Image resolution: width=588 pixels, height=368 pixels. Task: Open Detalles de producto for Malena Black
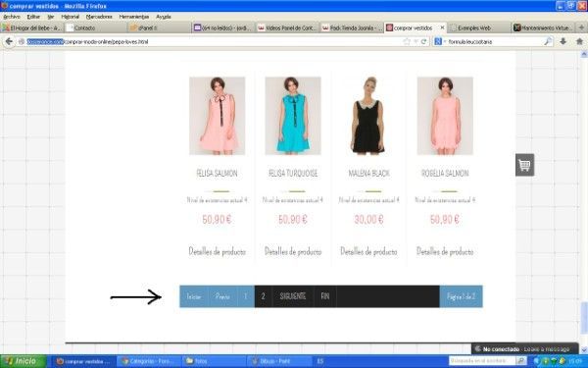tap(368, 251)
